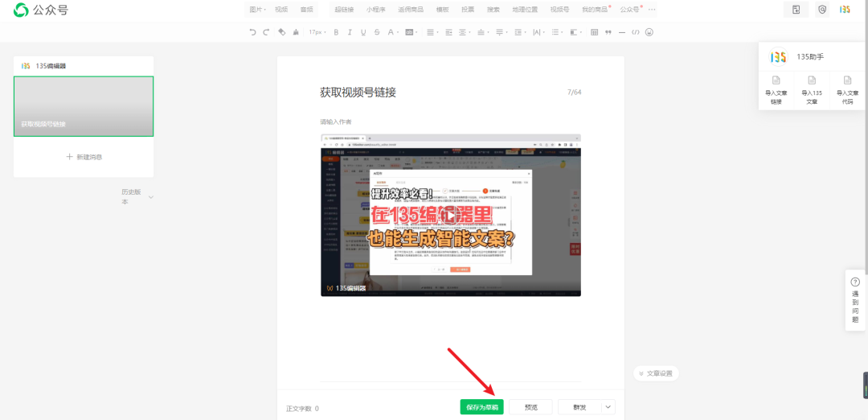Click the 视频 insert option

281,10
